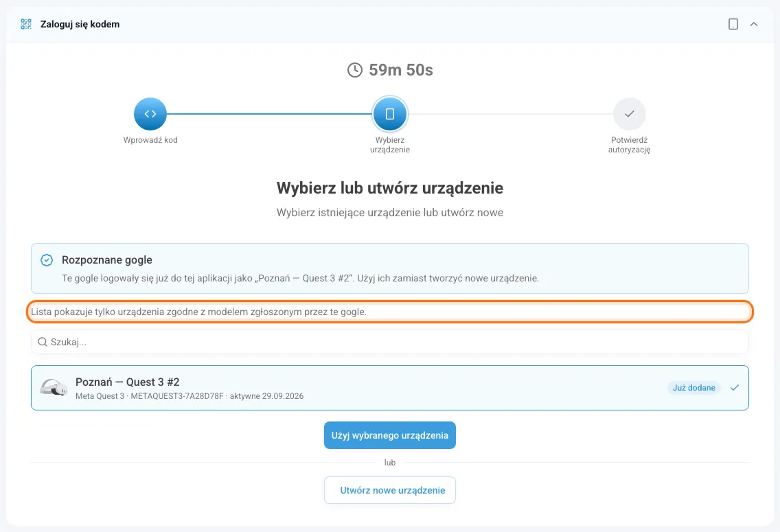The image size is (780, 532).
Task: Click the Potwierdź autoryzację step label
Action: coord(629,145)
